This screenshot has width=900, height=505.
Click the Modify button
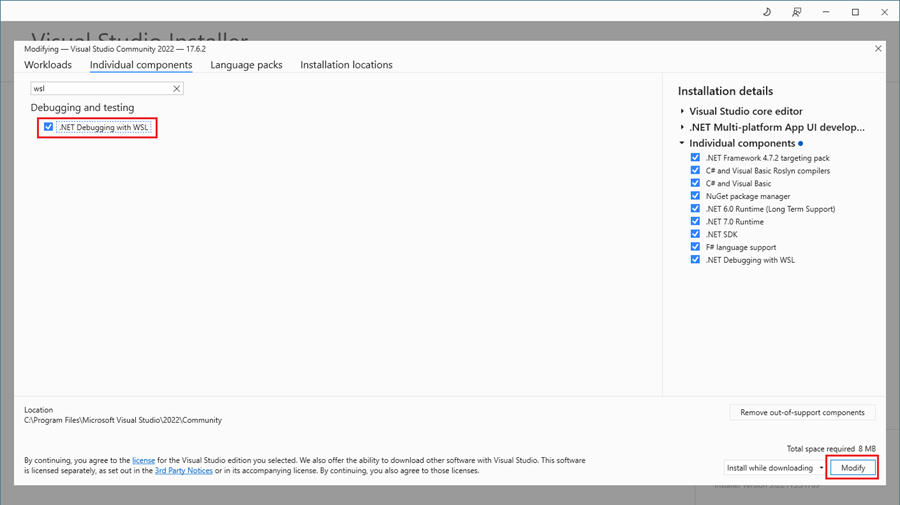852,468
